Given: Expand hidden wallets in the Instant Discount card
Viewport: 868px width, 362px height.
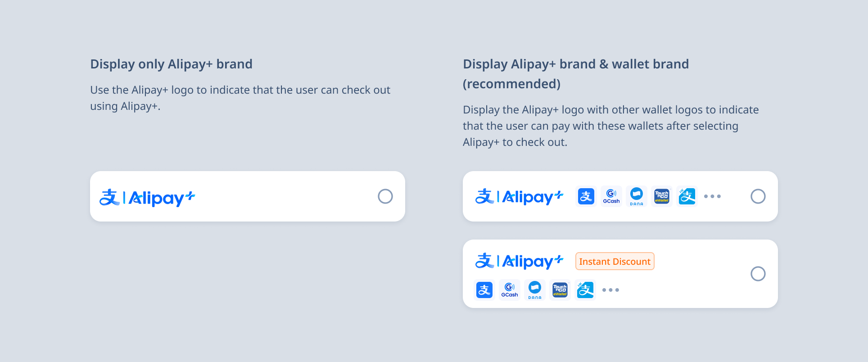Looking at the screenshot, I should [x=610, y=290].
